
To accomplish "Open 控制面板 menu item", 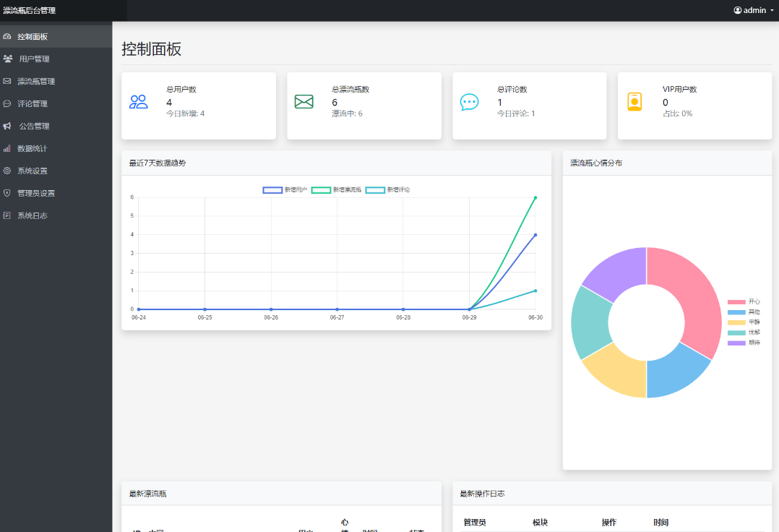I will pyautogui.click(x=56, y=36).
